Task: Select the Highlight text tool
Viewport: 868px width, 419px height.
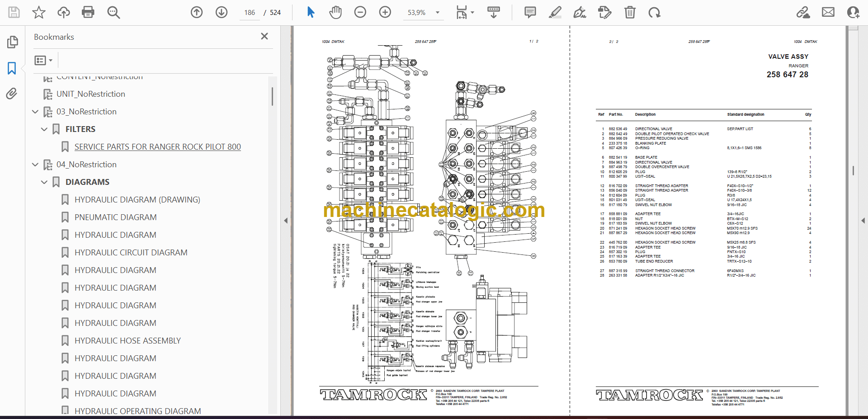Action: pyautogui.click(x=555, y=12)
